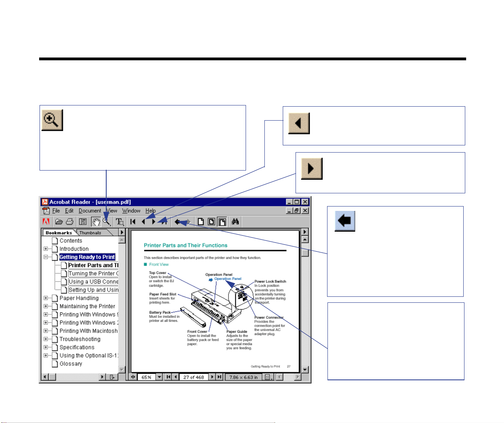The image size is (504, 423).
Task: Click the document vertical scrollbar thumb
Action: [x=305, y=253]
